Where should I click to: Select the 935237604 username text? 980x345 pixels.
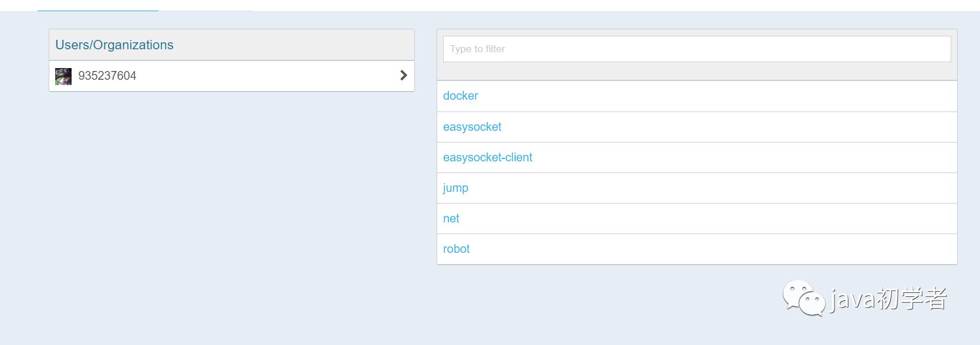[107, 76]
